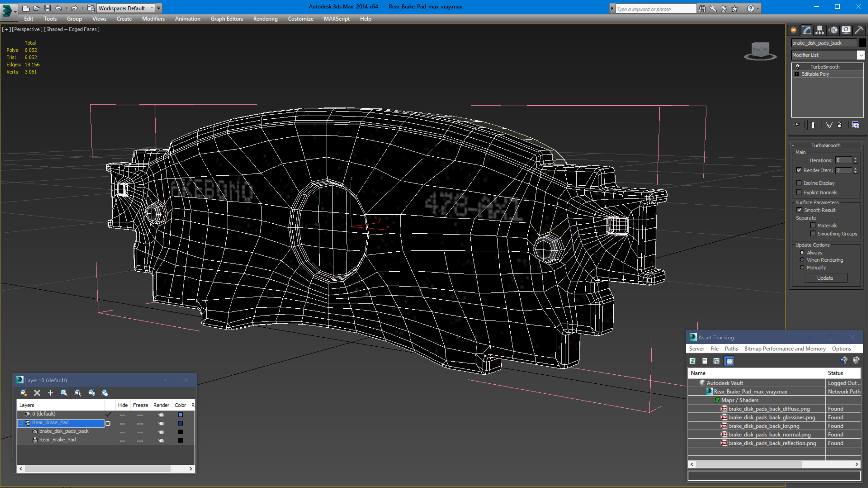Refresh the Asset Tracking list

coord(693,361)
